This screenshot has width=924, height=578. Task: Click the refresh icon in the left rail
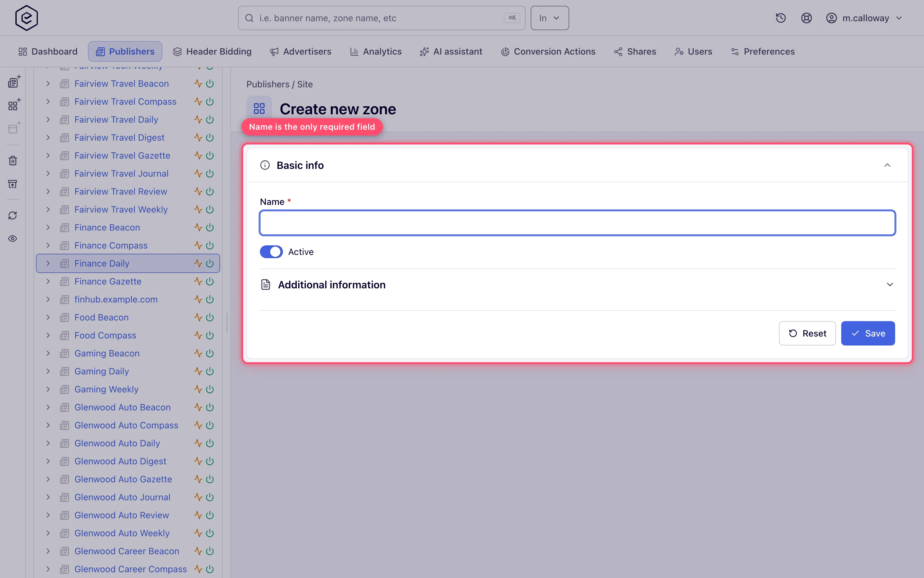click(13, 215)
